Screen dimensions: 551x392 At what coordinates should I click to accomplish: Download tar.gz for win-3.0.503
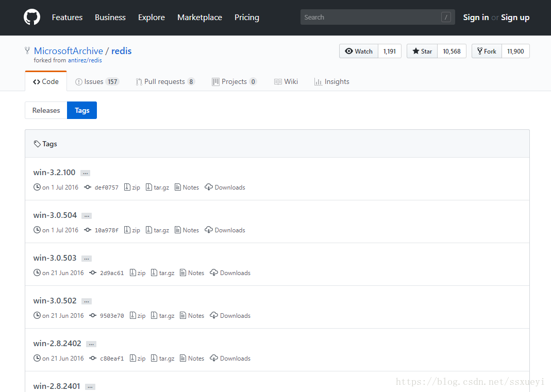[163, 273]
